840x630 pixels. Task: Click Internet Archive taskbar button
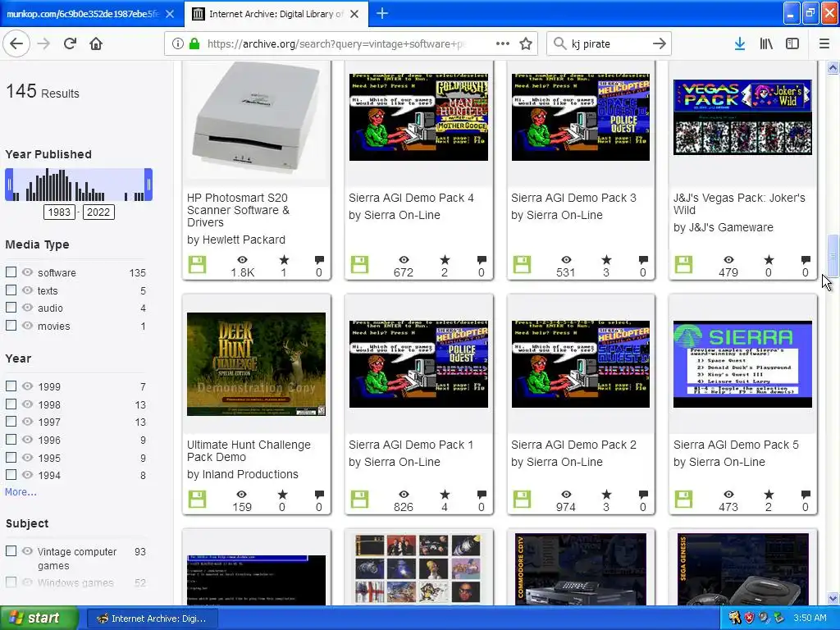(x=153, y=619)
